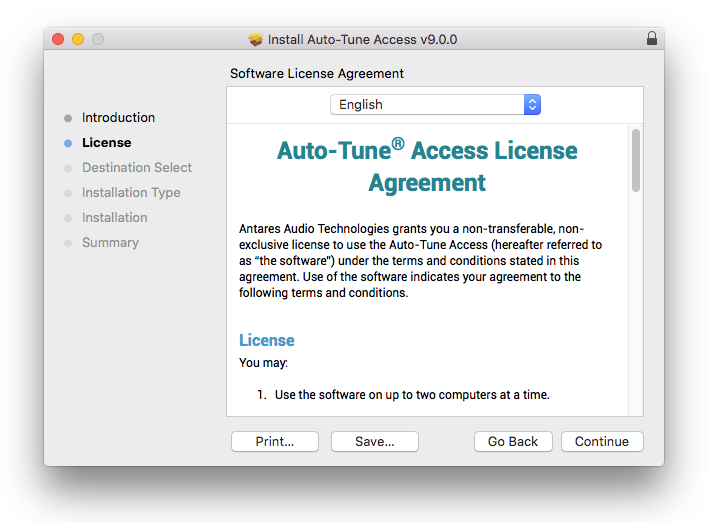Click the lock icon in title bar
Screen dimensions: 708x523
pyautogui.click(x=652, y=39)
